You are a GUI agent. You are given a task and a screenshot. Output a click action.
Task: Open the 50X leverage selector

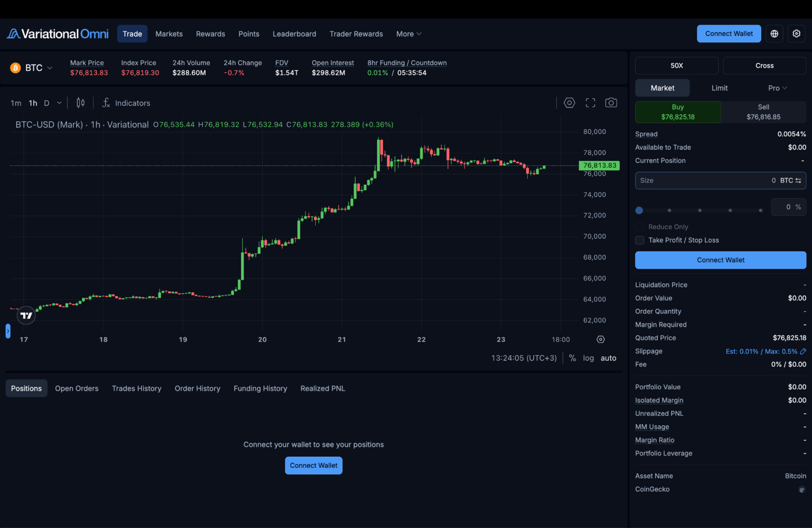tap(676, 66)
